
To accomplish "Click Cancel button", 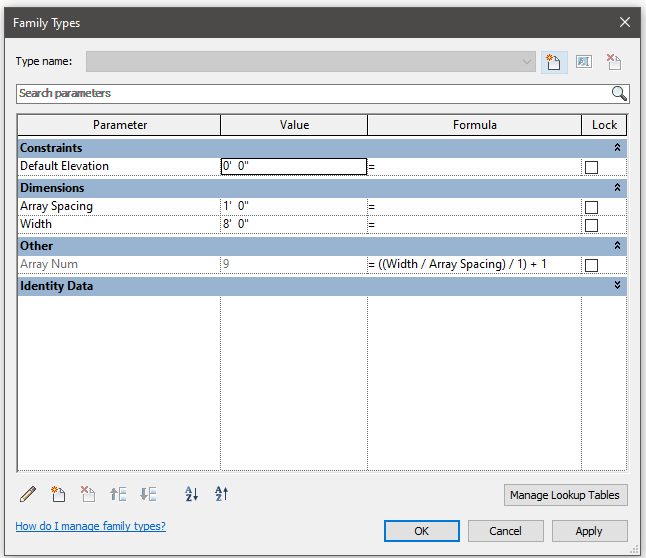I will point(506,531).
